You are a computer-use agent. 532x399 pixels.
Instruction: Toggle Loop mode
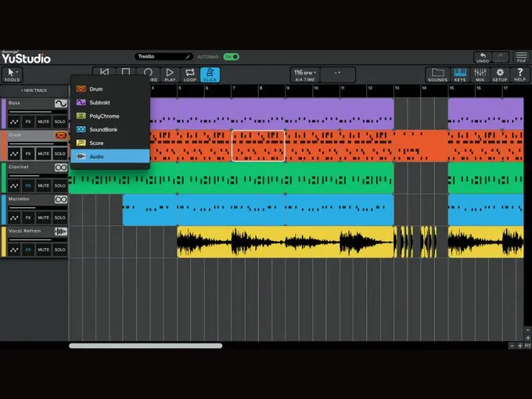(189, 75)
